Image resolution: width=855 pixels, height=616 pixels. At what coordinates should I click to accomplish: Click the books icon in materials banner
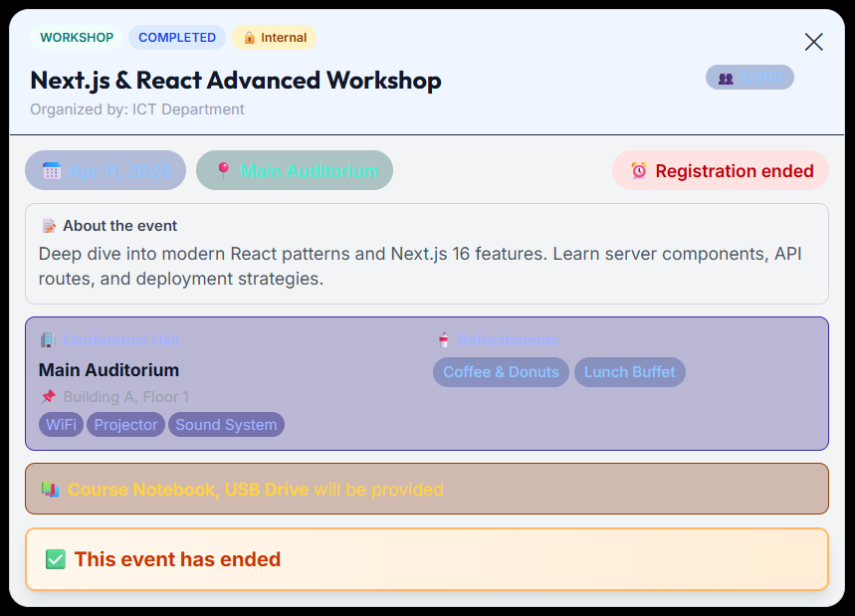pos(51,490)
